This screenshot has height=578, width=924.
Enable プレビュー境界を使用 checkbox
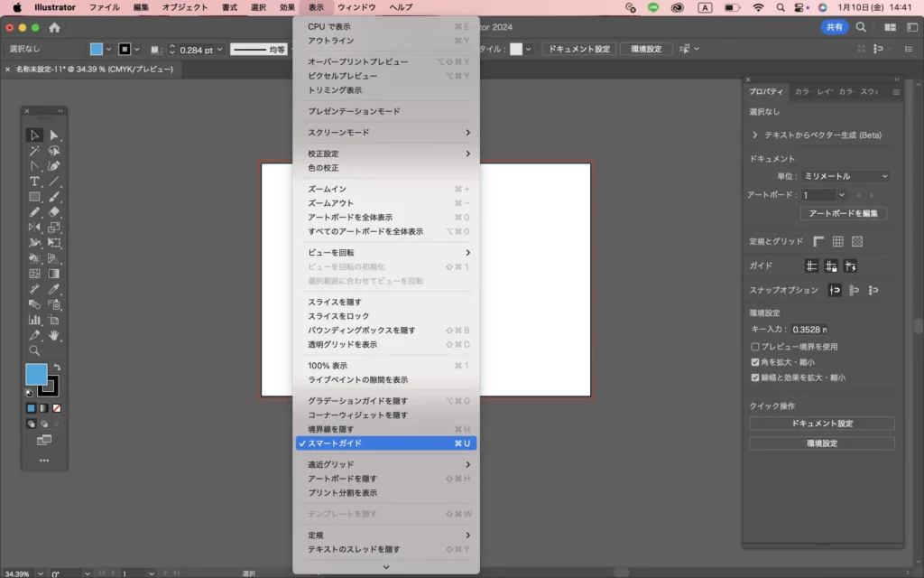coord(754,347)
